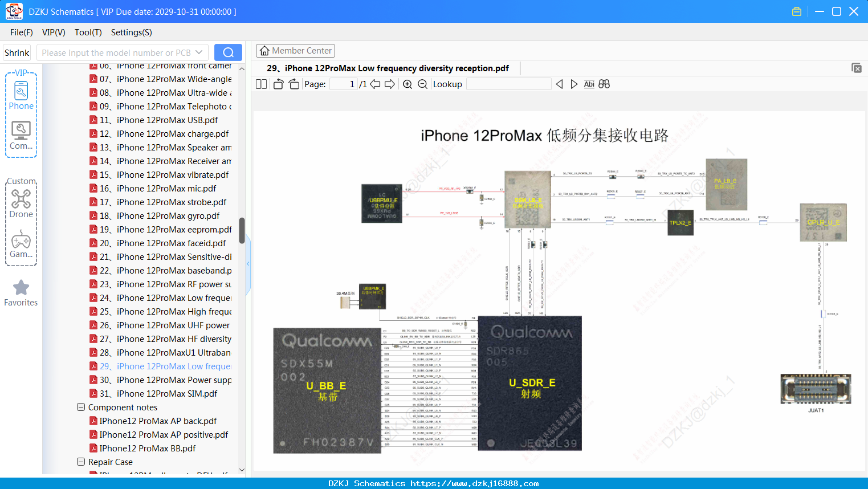The image size is (868, 489).
Task: Open the VIP(V) menu
Action: pyautogui.click(x=54, y=32)
